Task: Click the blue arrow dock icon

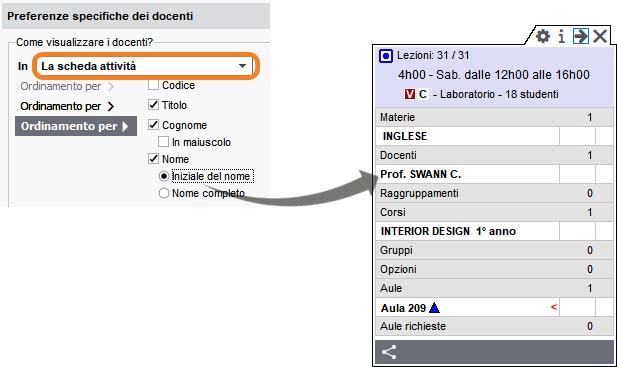Action: click(580, 36)
